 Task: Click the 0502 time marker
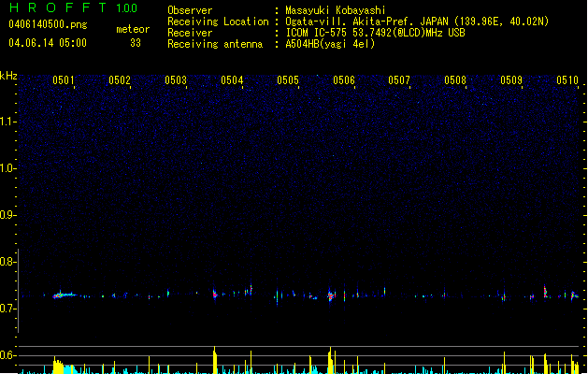tap(120, 80)
